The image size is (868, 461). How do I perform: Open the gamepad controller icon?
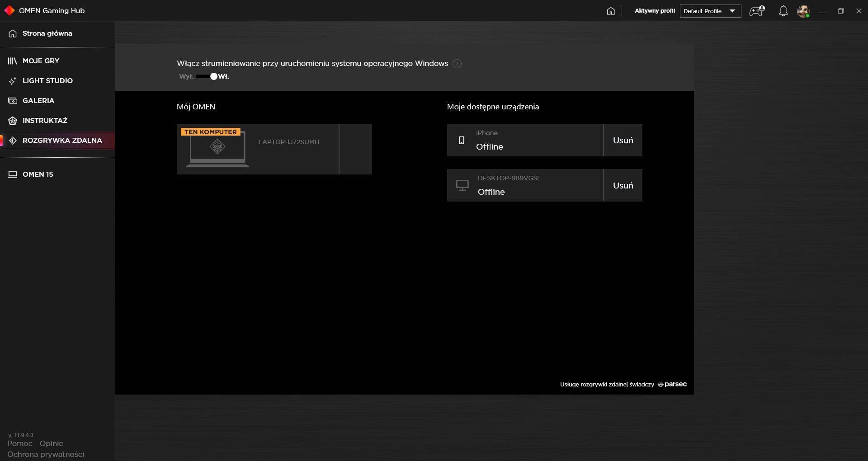point(757,11)
